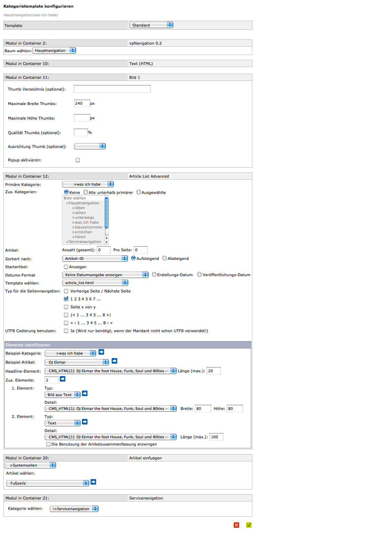This screenshot has height=533, width=392.
Task: Click the red X cancel icon
Action: pos(236,525)
